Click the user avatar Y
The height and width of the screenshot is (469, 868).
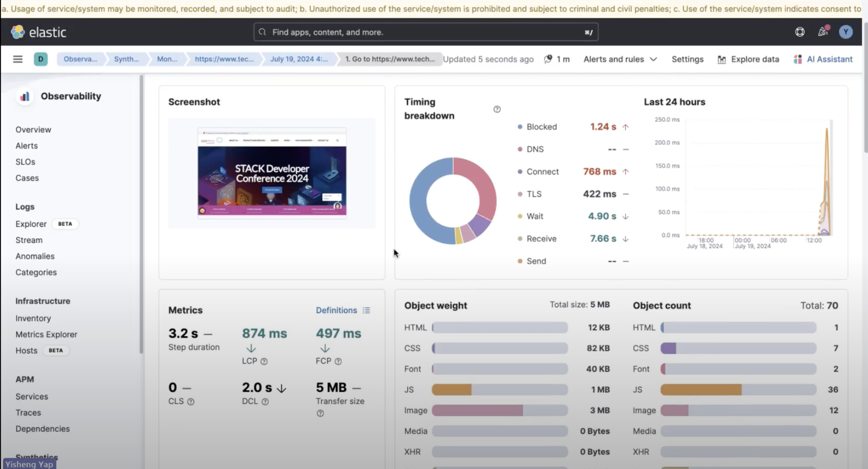[x=845, y=32]
